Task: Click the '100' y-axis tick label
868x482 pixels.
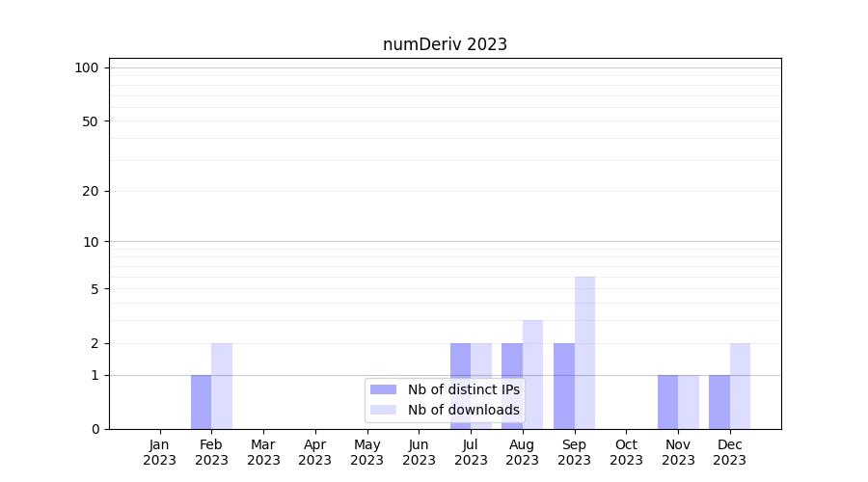Action: [87, 67]
